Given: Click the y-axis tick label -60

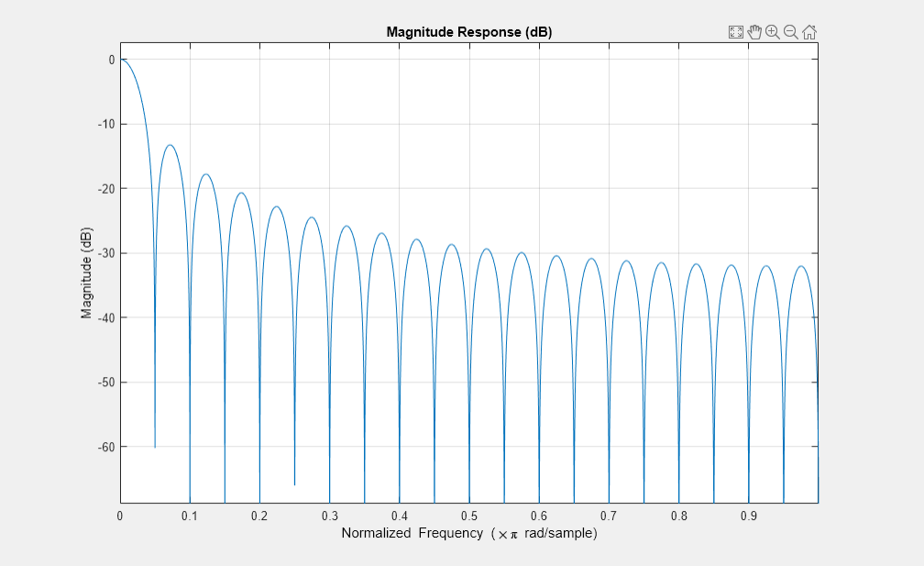Looking at the screenshot, I should [106, 447].
